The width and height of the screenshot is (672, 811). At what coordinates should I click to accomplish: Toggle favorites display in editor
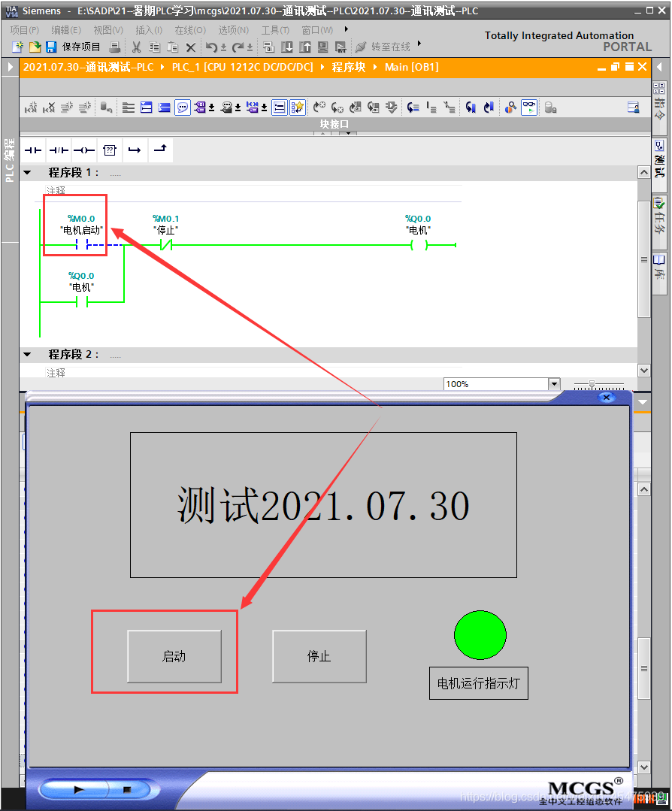tap(298, 107)
